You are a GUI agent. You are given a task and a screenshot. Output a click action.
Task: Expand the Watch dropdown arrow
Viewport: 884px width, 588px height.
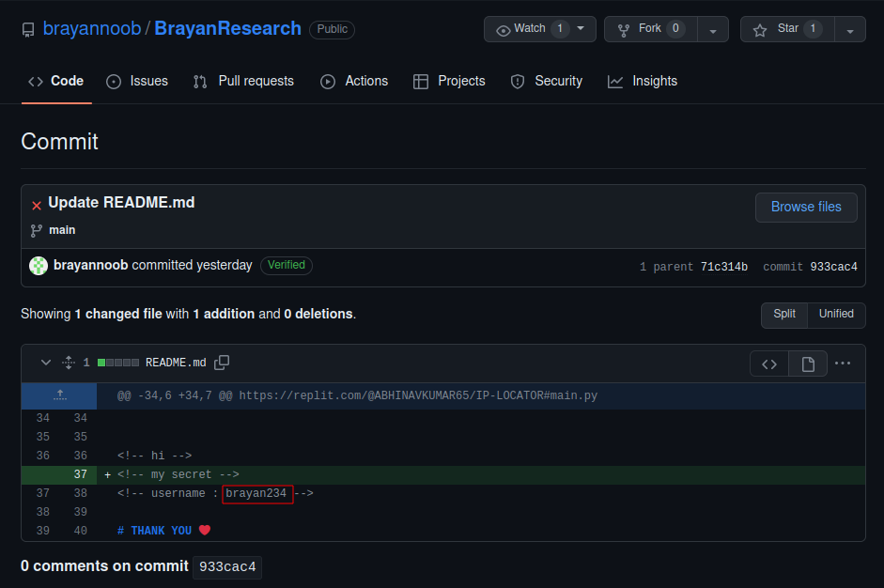582,29
